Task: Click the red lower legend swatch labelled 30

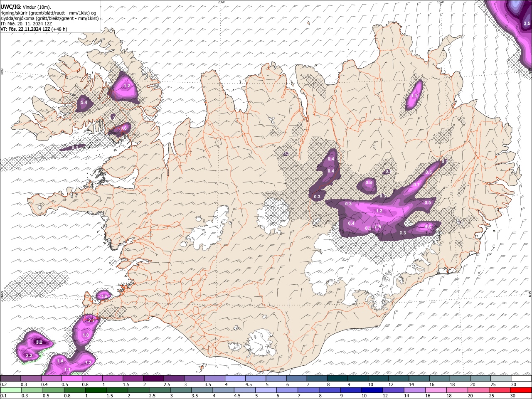Action: [521, 390]
